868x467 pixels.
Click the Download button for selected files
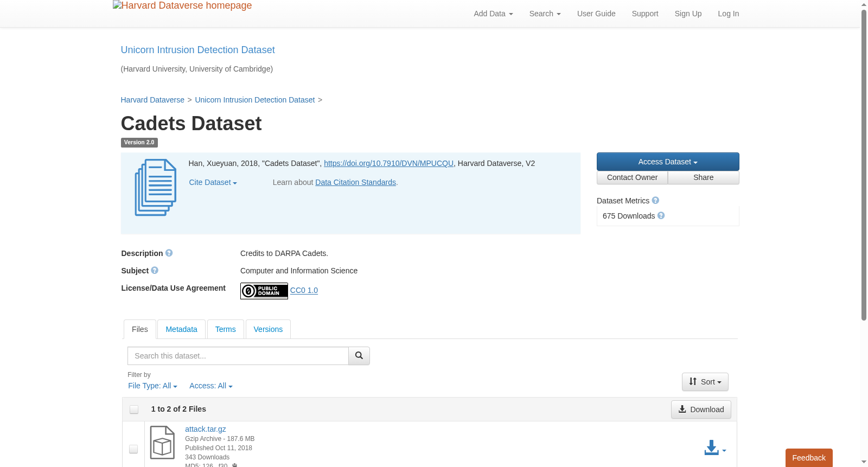click(x=701, y=410)
